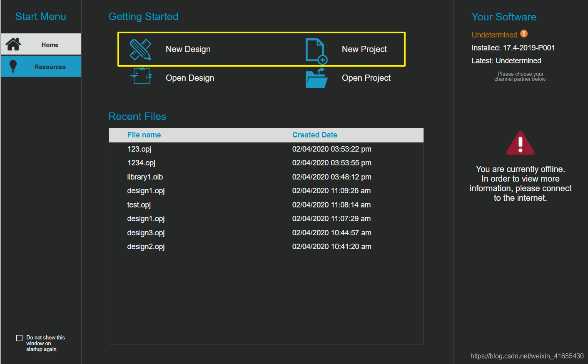Switch to the Resources tab
This screenshot has height=364, width=588.
pyautogui.click(x=50, y=67)
